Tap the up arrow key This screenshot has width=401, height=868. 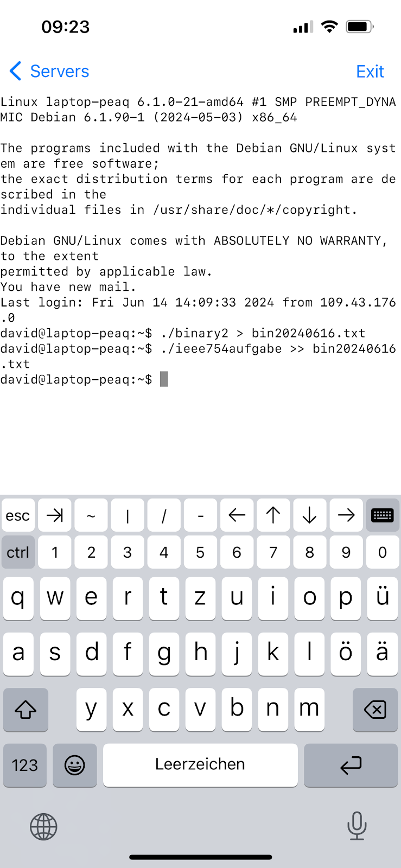273,515
